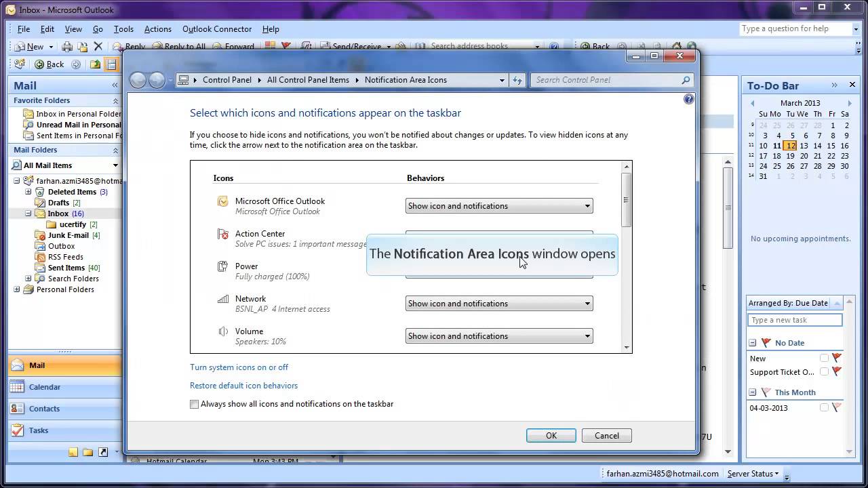The image size is (868, 488).
Task: Click the Turn system icons on or off link
Action: click(x=239, y=367)
